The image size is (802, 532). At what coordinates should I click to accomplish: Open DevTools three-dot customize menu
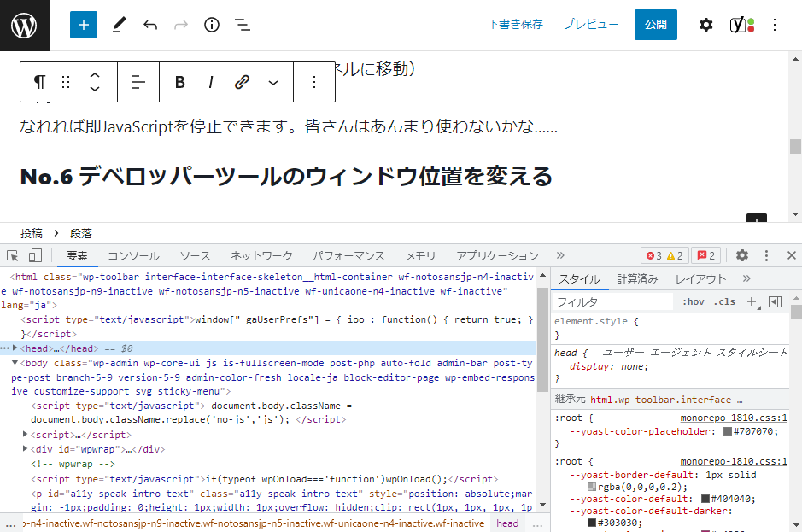pos(766,255)
